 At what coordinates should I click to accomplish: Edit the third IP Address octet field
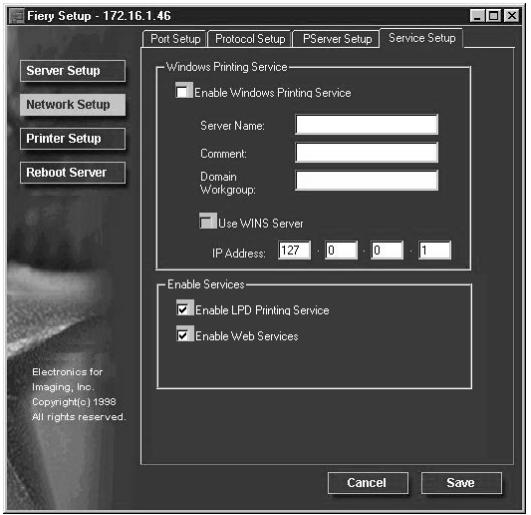click(387, 250)
